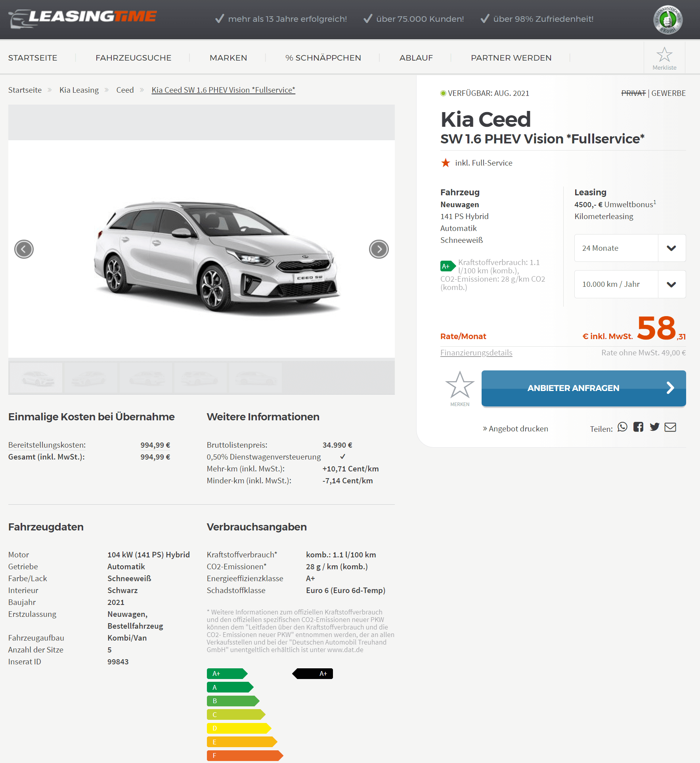
Task: Open % SCHNÄPPCHEN menu item
Action: click(323, 58)
